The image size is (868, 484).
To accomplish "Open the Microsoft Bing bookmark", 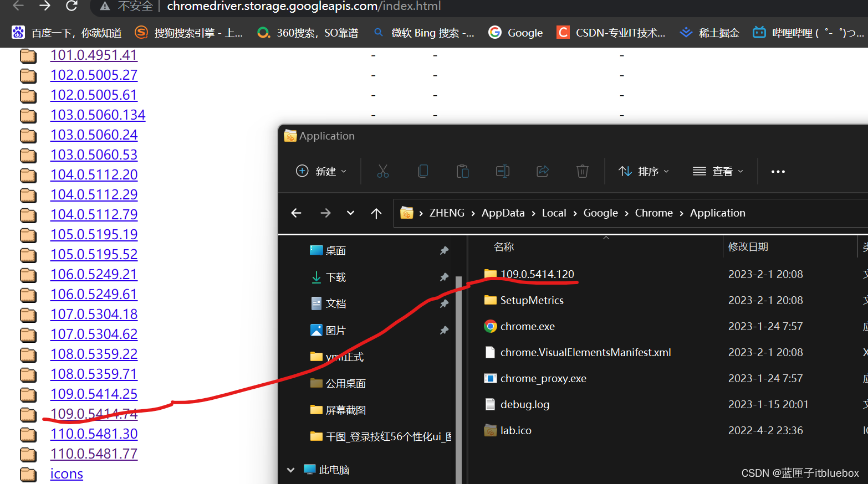I will pyautogui.click(x=424, y=33).
